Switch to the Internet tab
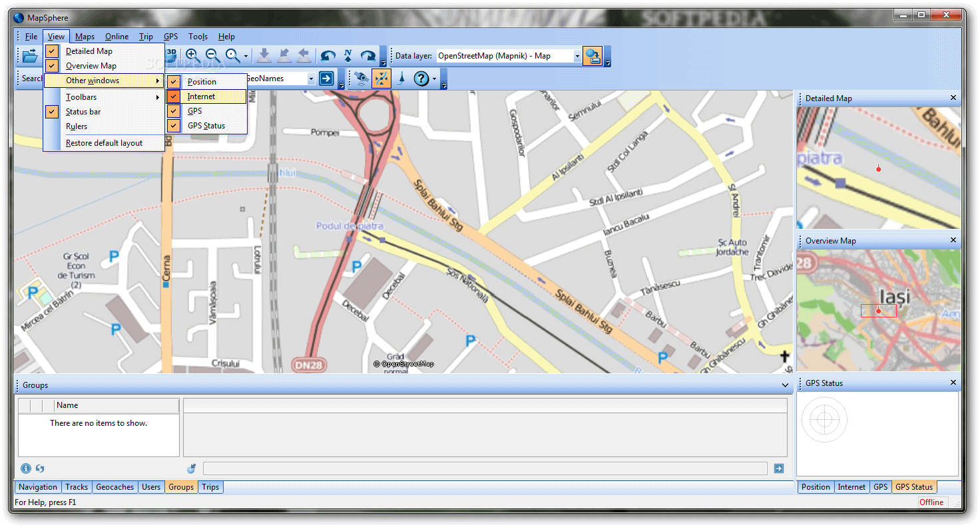 pos(852,487)
